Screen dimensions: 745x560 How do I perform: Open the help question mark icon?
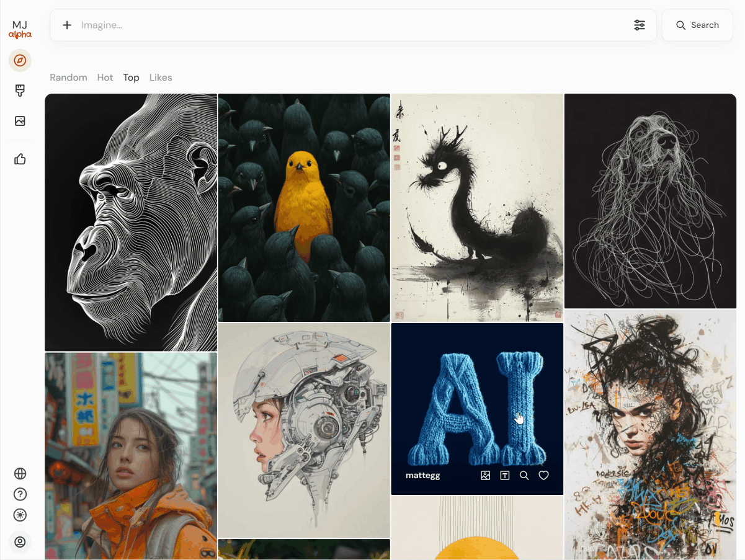point(20,494)
